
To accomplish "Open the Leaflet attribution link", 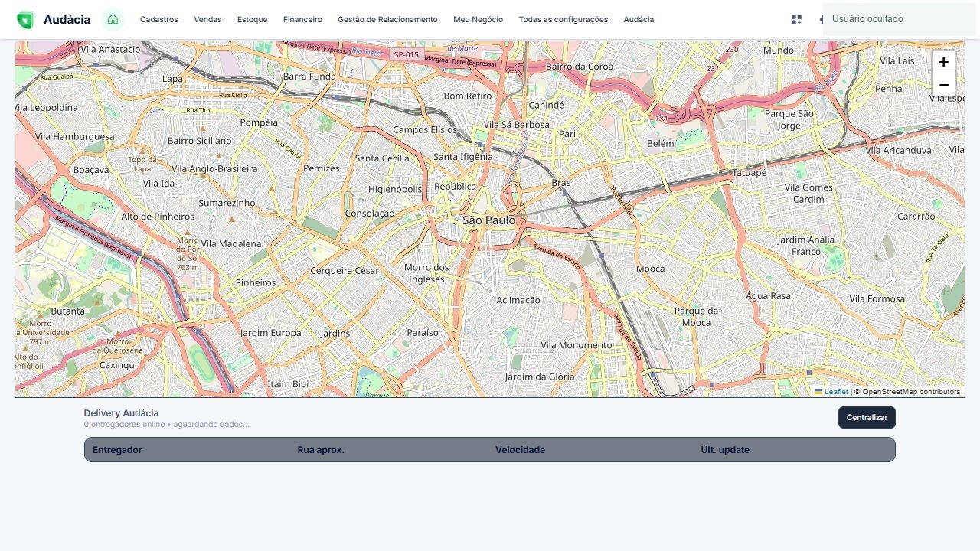I will pyautogui.click(x=836, y=392).
